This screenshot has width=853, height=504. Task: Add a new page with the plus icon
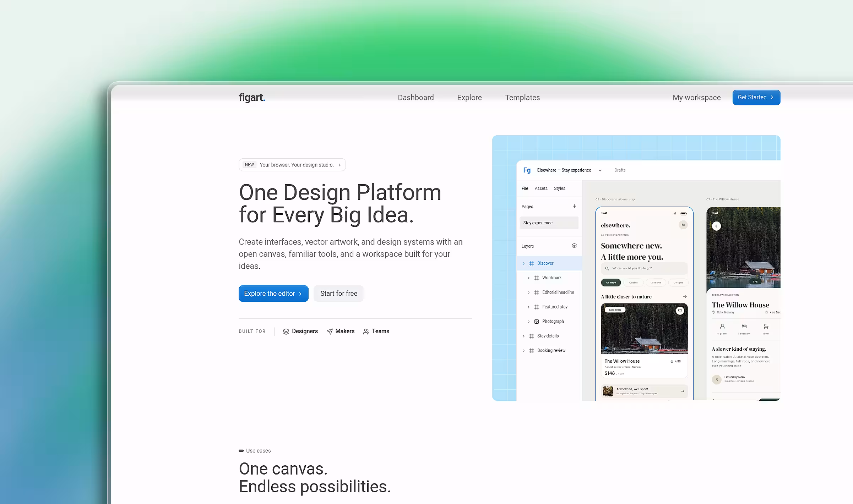click(574, 206)
